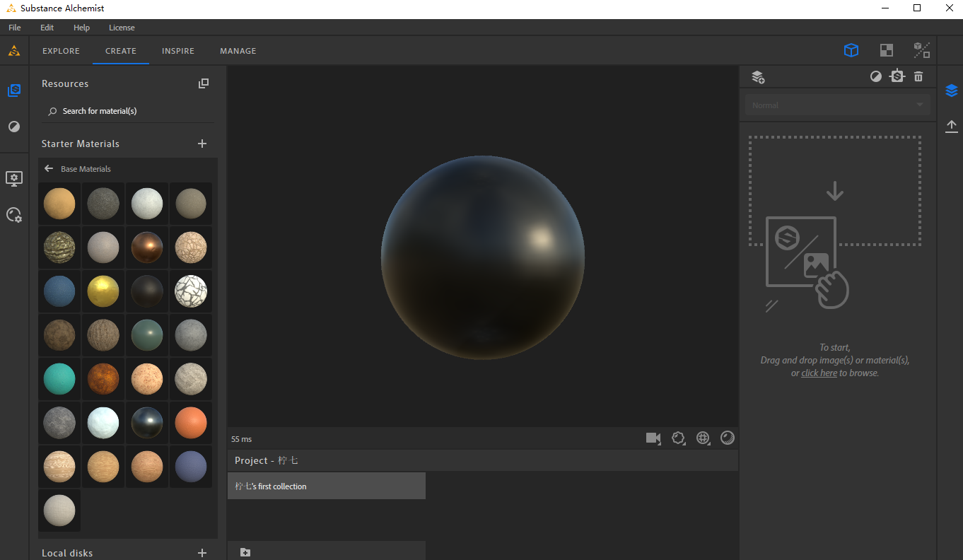The width and height of the screenshot is (963, 560).
Task: Select the gold material sphere thumbnail
Action: pyautogui.click(x=103, y=291)
